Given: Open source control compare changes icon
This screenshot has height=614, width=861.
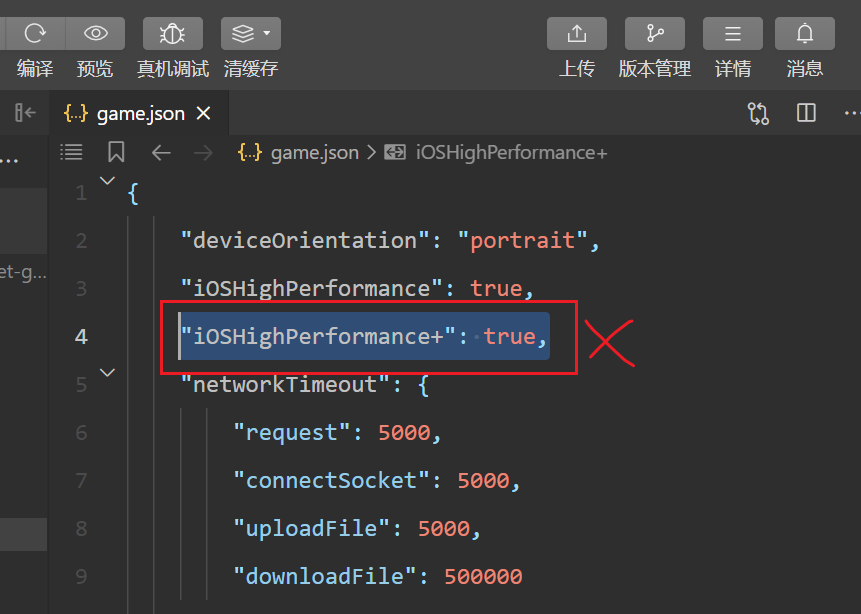Looking at the screenshot, I should (758, 114).
